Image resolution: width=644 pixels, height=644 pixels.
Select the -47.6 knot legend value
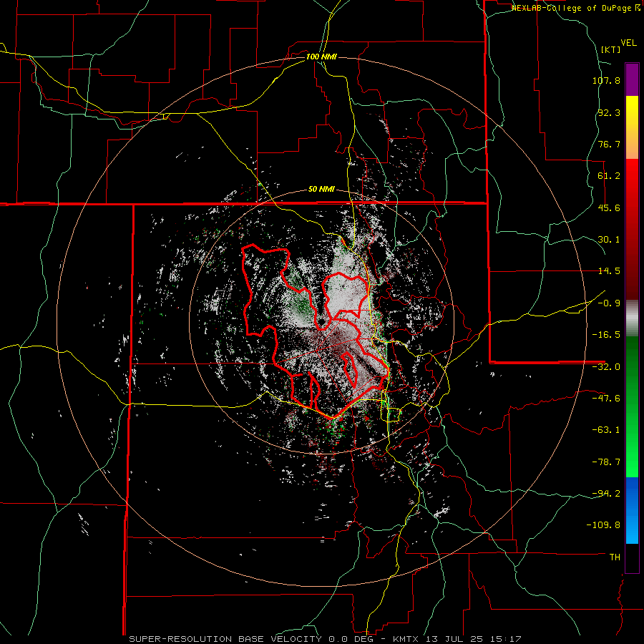[606, 399]
